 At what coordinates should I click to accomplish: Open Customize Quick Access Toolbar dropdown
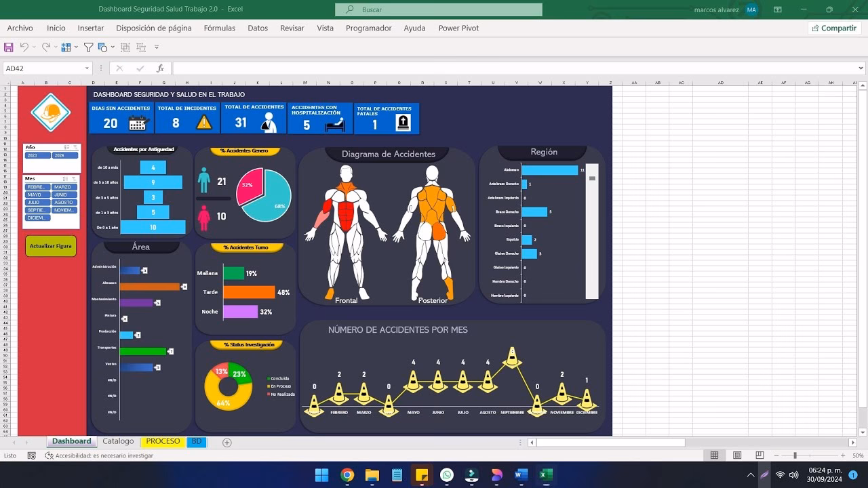pos(157,47)
